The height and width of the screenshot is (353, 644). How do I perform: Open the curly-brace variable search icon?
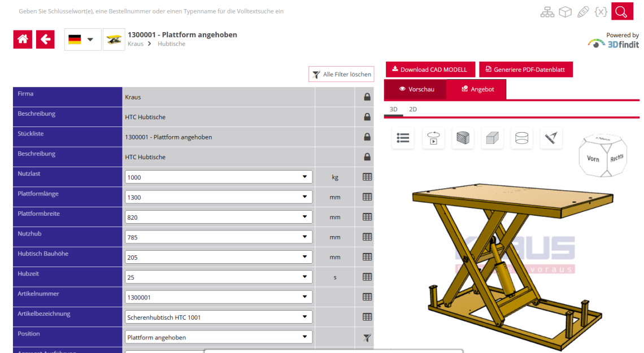tap(601, 12)
